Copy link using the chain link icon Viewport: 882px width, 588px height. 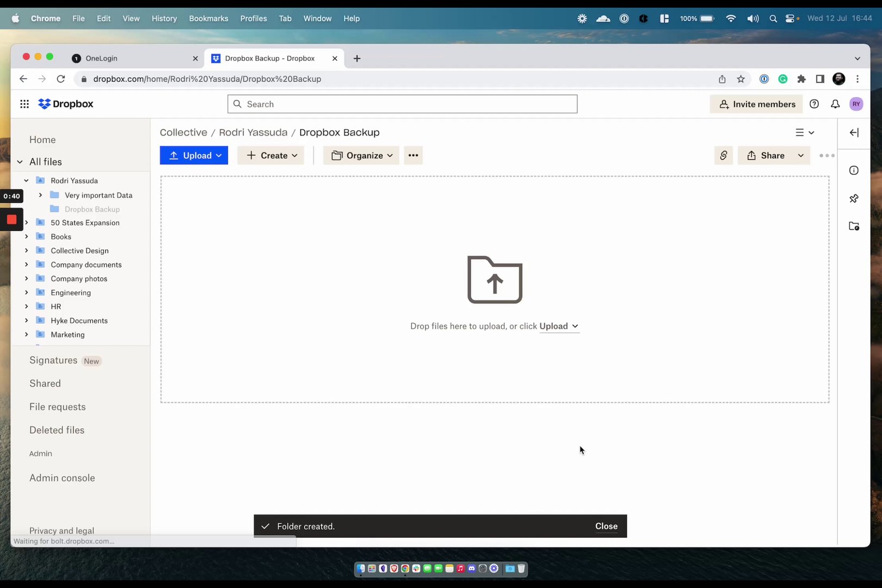(x=723, y=155)
